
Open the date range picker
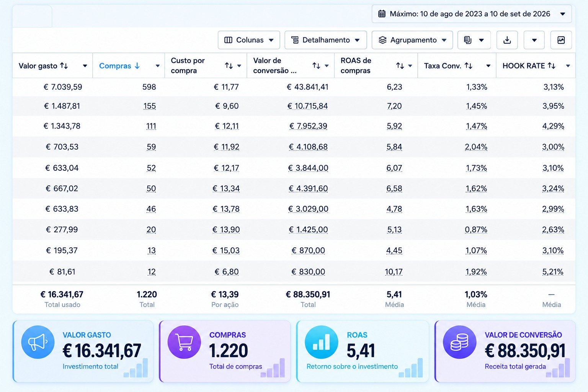[x=472, y=14]
